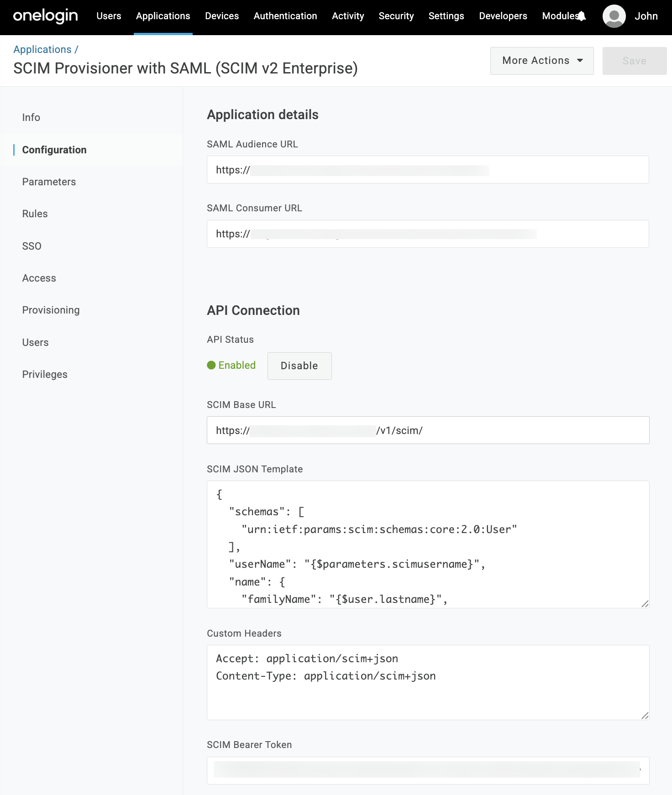Open the Security menu

point(396,16)
